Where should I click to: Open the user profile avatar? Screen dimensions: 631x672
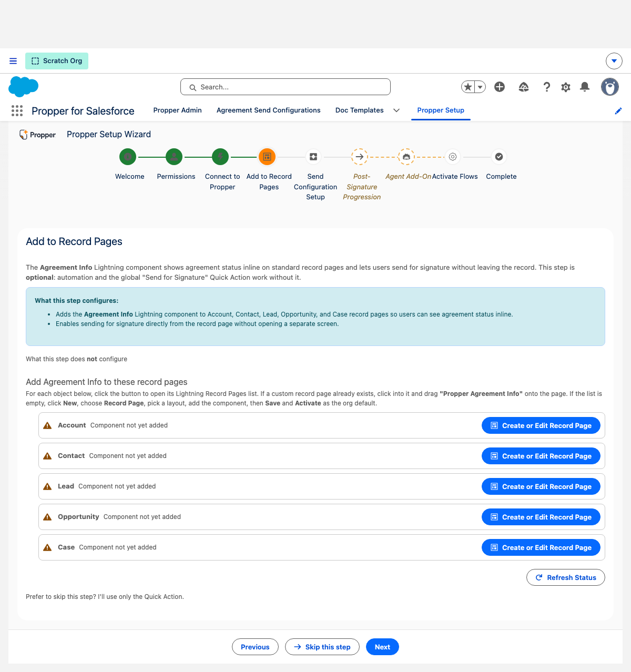coord(610,87)
